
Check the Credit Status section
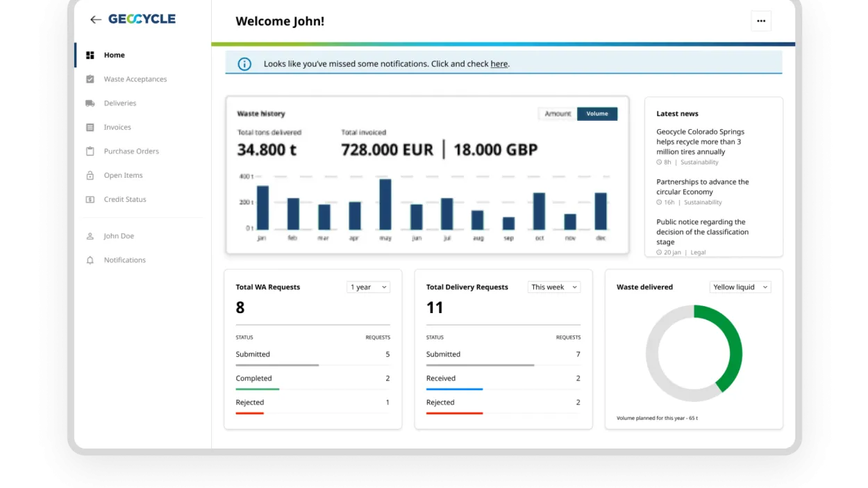126,199
